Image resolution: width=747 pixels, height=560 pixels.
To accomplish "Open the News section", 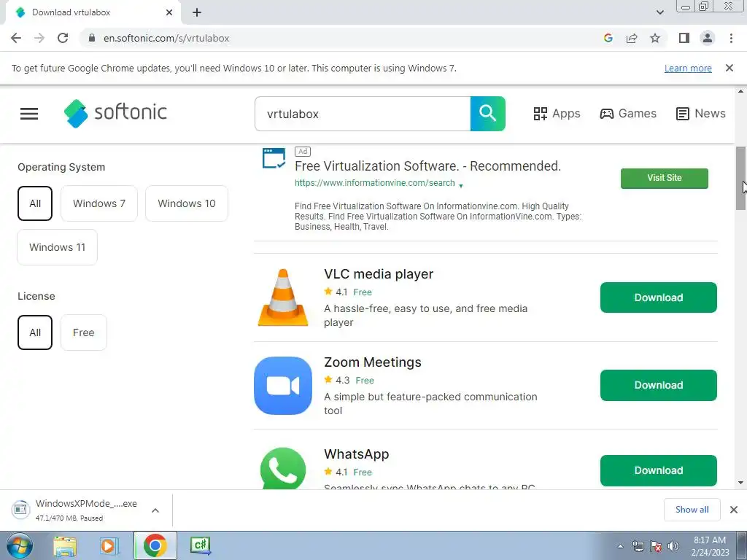I will (x=700, y=113).
